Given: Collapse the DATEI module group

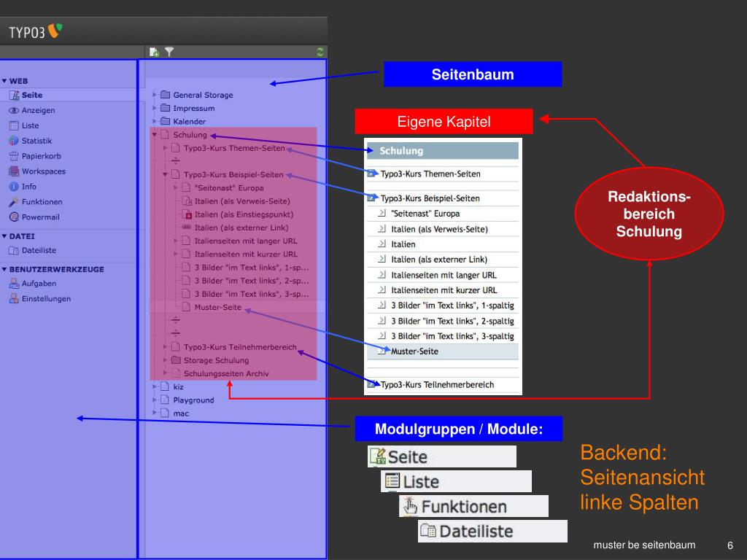Looking at the screenshot, I should click(4, 236).
